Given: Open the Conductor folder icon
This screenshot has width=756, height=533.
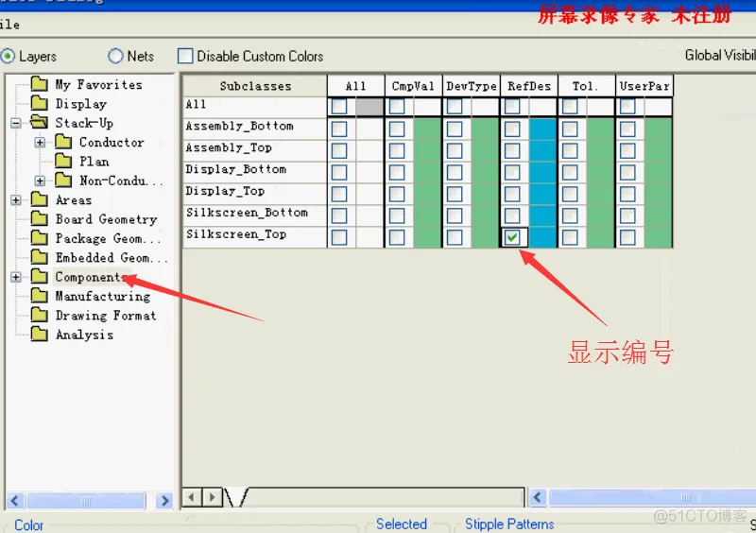Looking at the screenshot, I should pos(62,143).
